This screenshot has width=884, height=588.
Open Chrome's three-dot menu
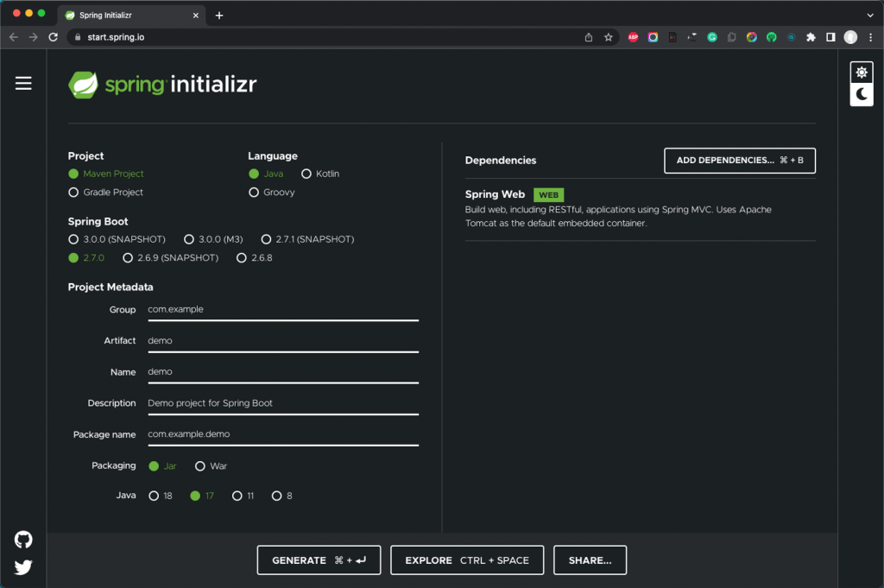(x=870, y=37)
